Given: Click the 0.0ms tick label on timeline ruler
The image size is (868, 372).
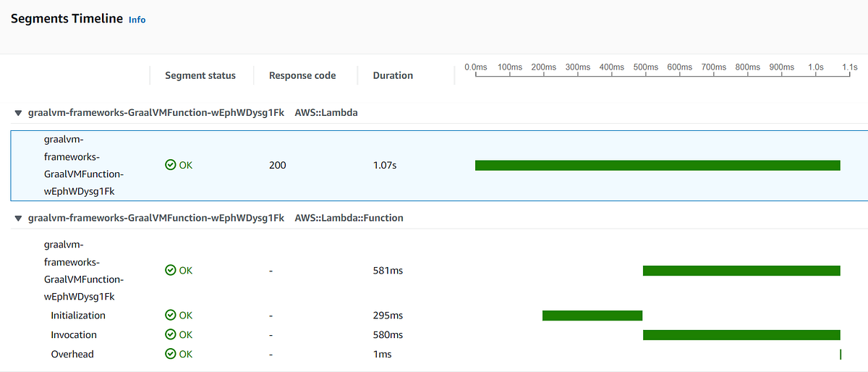Looking at the screenshot, I should (x=475, y=67).
